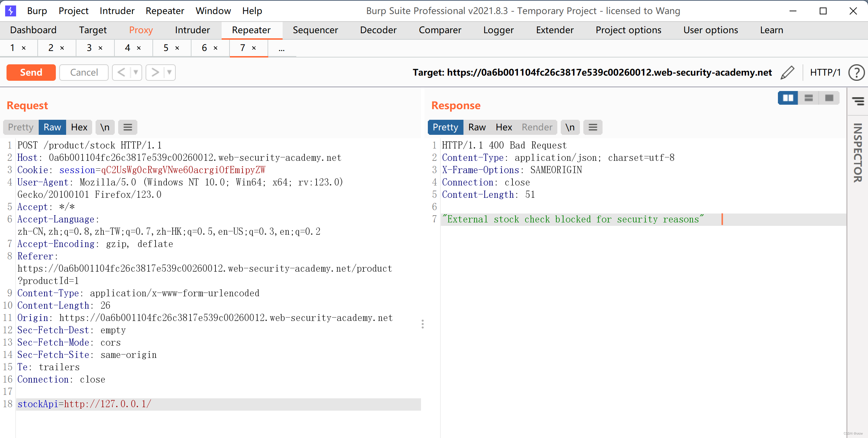Switch request view to Hex

click(x=79, y=127)
